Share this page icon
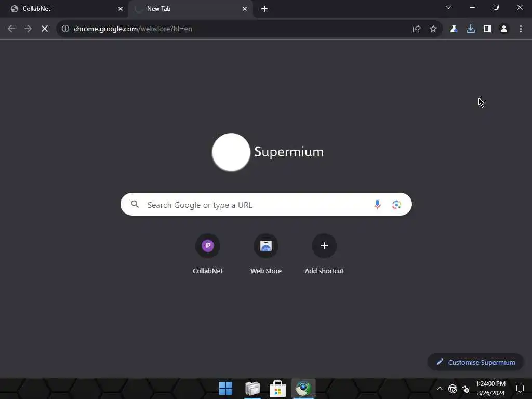 point(417,29)
